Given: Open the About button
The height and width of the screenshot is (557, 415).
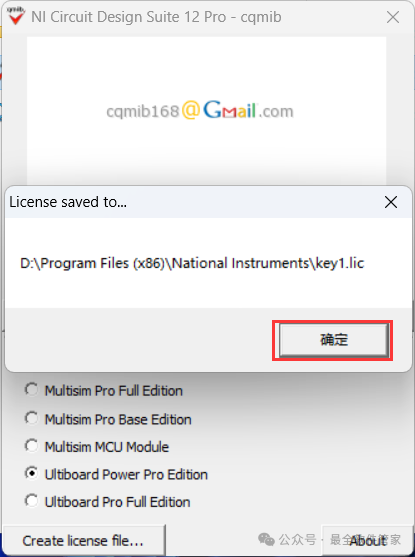Looking at the screenshot, I should pos(368,541).
